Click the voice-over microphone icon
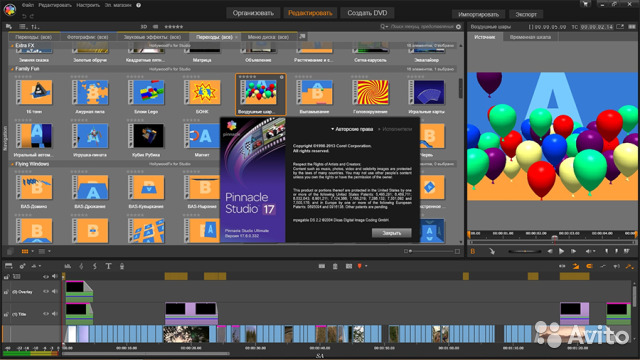Screen dimensions: 640x360 point(122,266)
